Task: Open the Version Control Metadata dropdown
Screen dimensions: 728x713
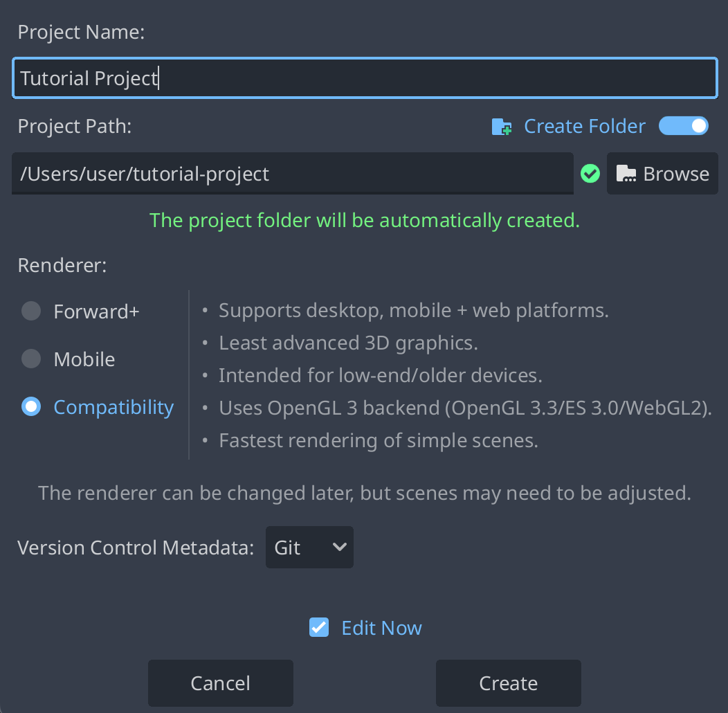Action: tap(309, 547)
